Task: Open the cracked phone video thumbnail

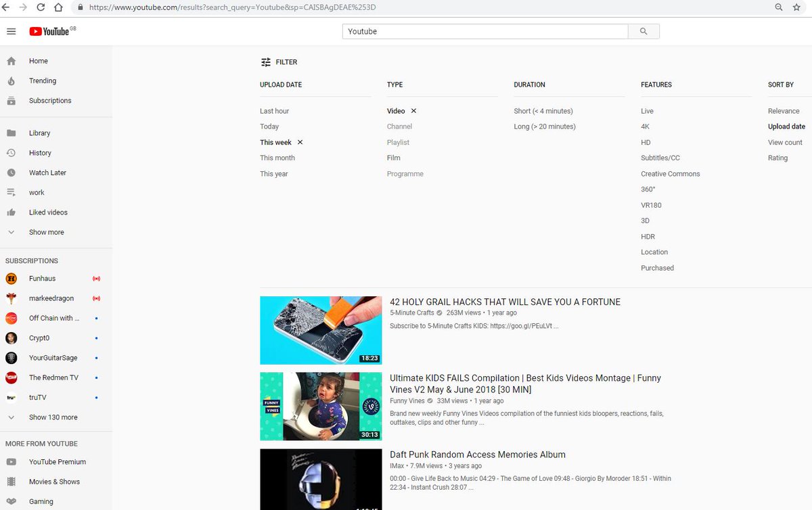Action: click(x=321, y=330)
